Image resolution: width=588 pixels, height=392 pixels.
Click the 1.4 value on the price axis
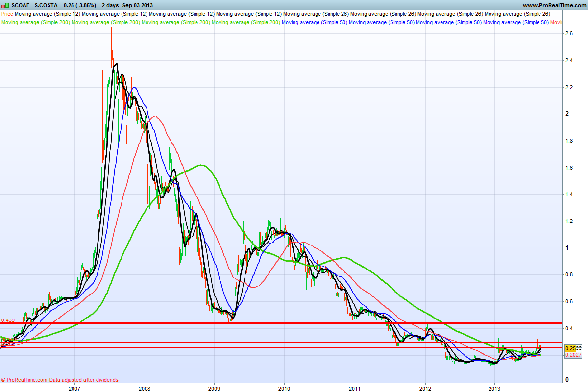coord(569,195)
